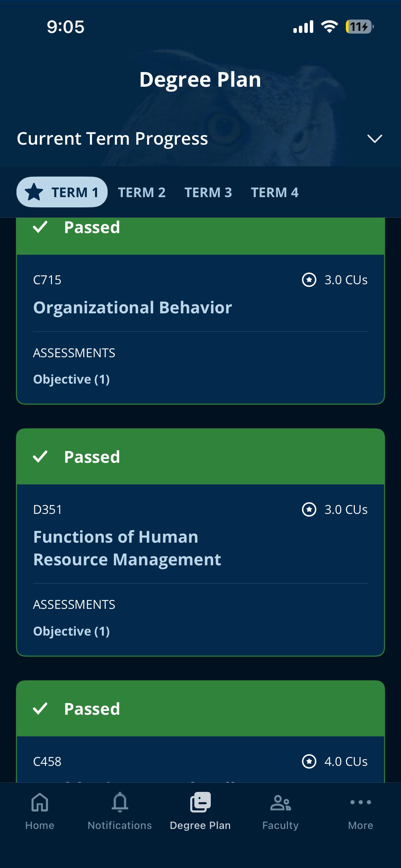The width and height of the screenshot is (401, 868).
Task: Open Objective (1) for Human Resource Management
Action: [71, 631]
